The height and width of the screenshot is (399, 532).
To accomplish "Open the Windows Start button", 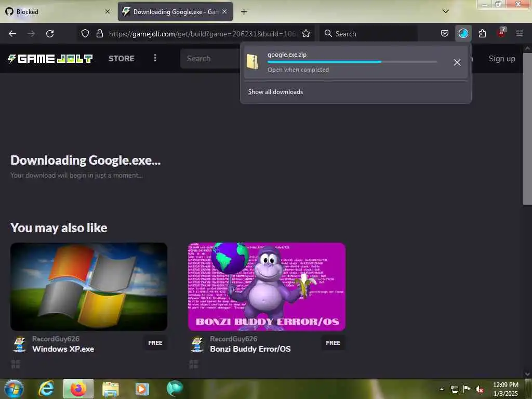I will [x=14, y=389].
